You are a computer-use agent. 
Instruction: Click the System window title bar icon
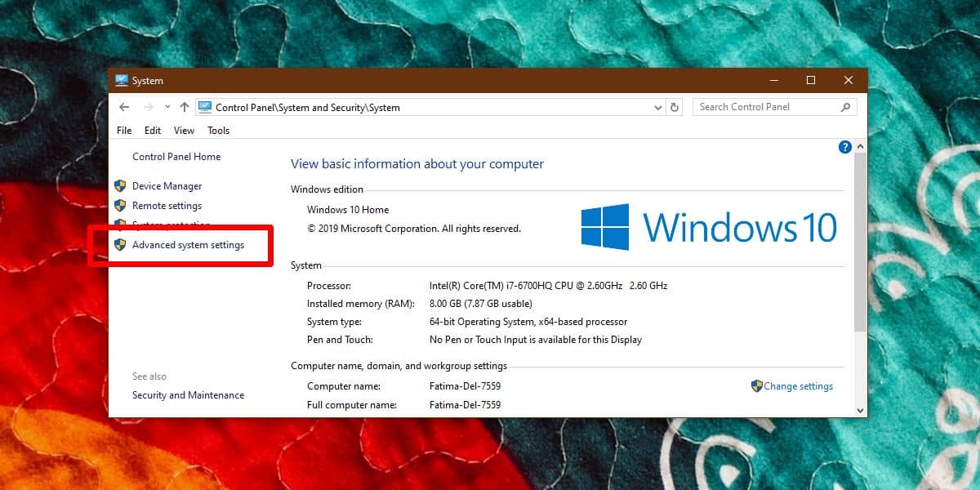click(122, 81)
